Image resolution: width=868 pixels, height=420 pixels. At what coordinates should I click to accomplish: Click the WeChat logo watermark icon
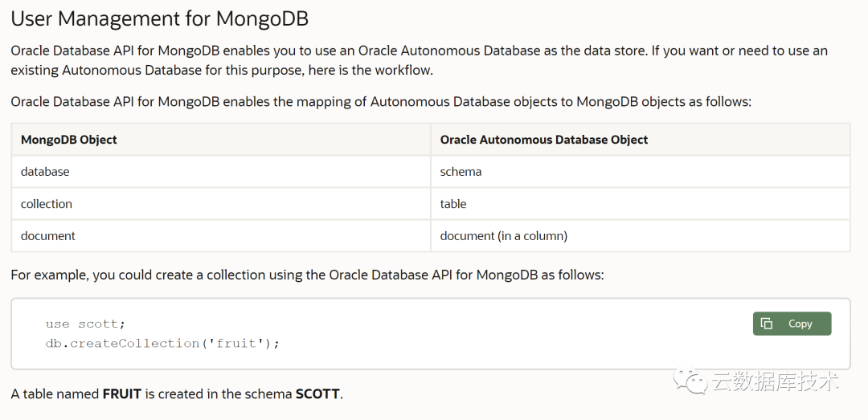690,381
